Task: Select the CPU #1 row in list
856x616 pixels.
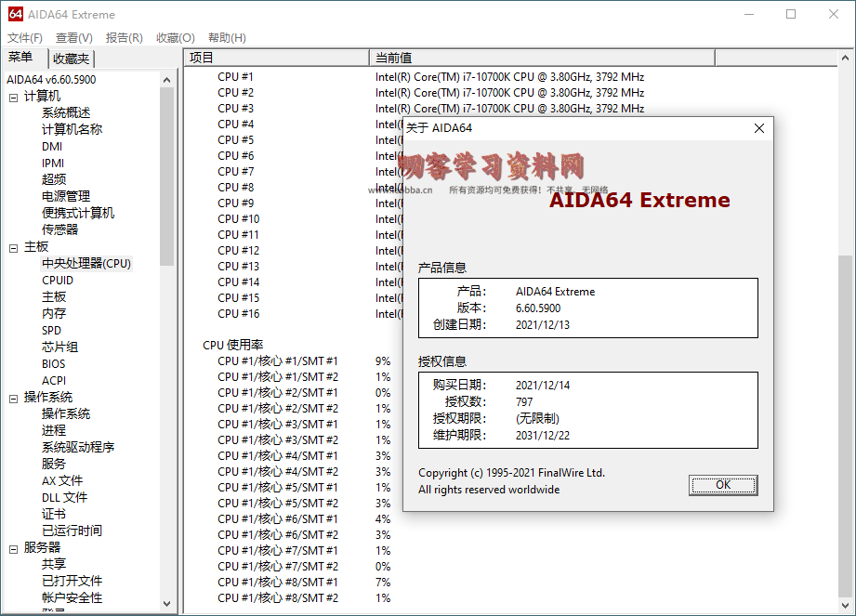Action: click(x=235, y=77)
